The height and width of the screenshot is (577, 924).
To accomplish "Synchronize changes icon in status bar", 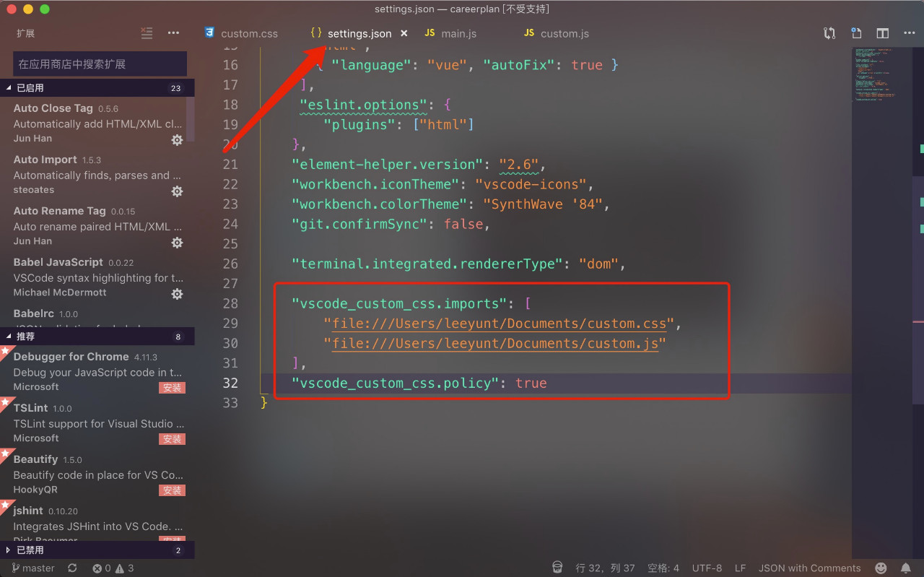I will click(x=72, y=568).
